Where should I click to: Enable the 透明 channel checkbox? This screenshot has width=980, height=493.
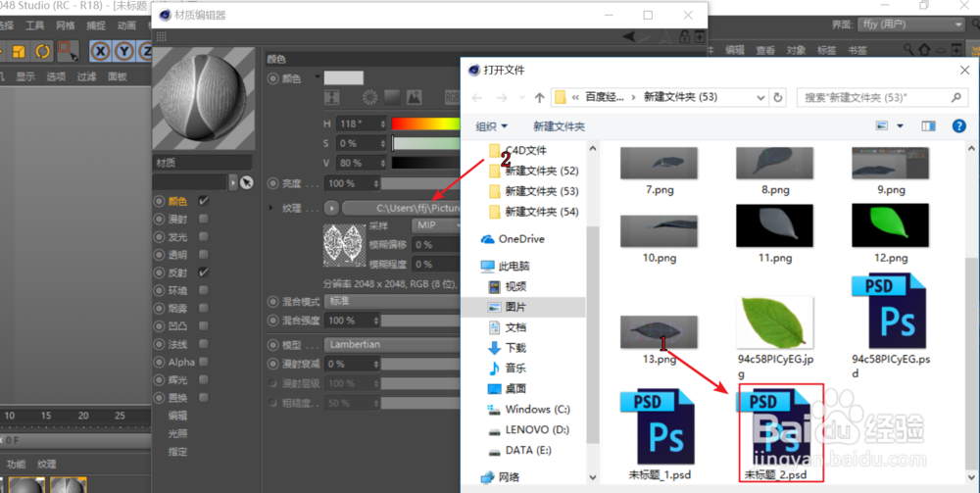click(x=204, y=254)
